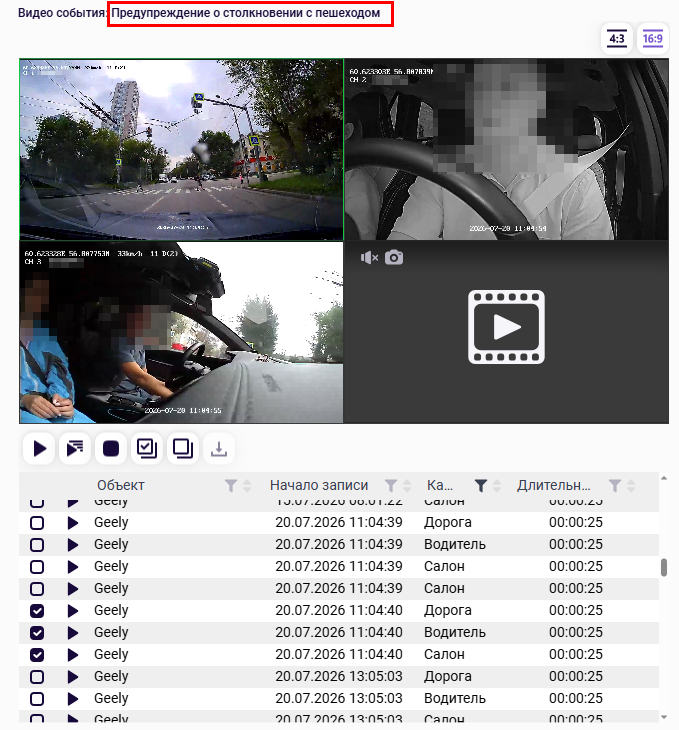Screen dimensions: 679x730
Task: Sort by the Длительность column arrows
Action: click(x=631, y=486)
